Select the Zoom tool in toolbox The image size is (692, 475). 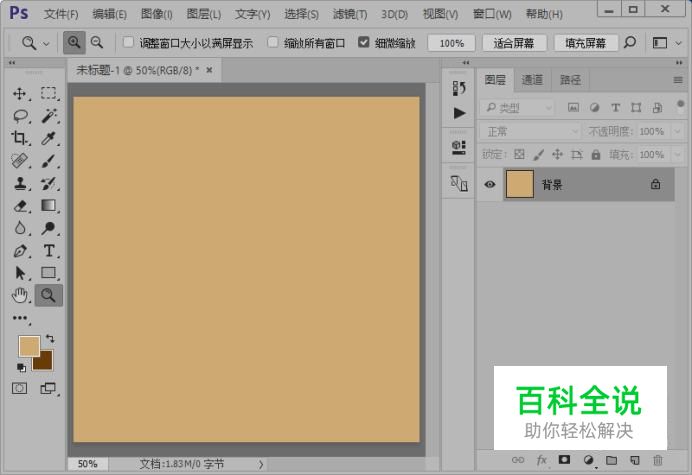point(49,295)
